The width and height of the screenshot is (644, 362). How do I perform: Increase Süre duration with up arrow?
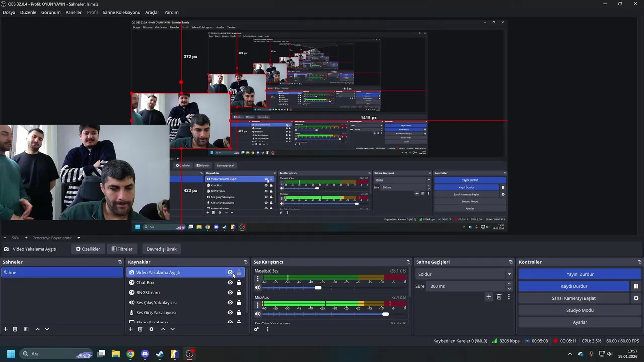point(509,284)
